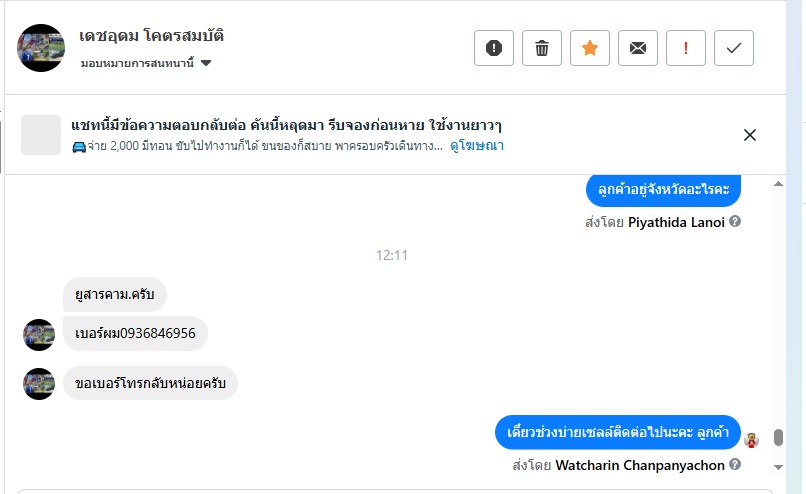Open customer profile picture in header
The width and height of the screenshot is (806, 494).
pos(41,48)
